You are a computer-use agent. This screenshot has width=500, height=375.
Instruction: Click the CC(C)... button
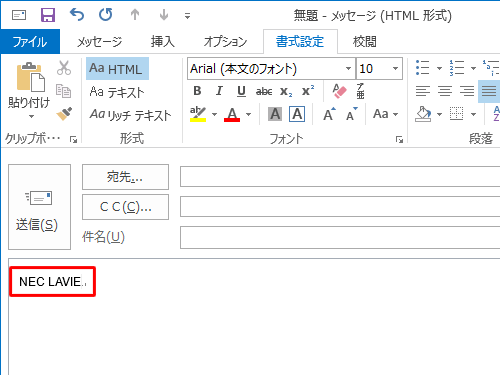click(125, 207)
